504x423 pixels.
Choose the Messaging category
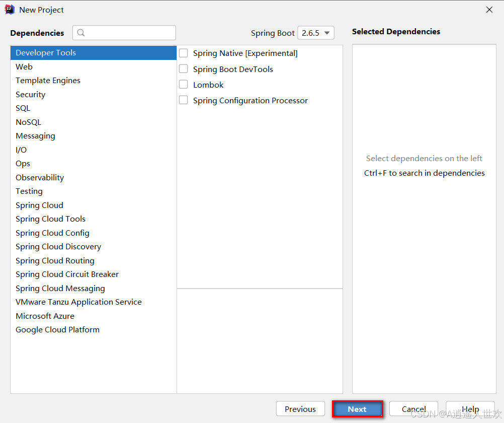pyautogui.click(x=94, y=136)
